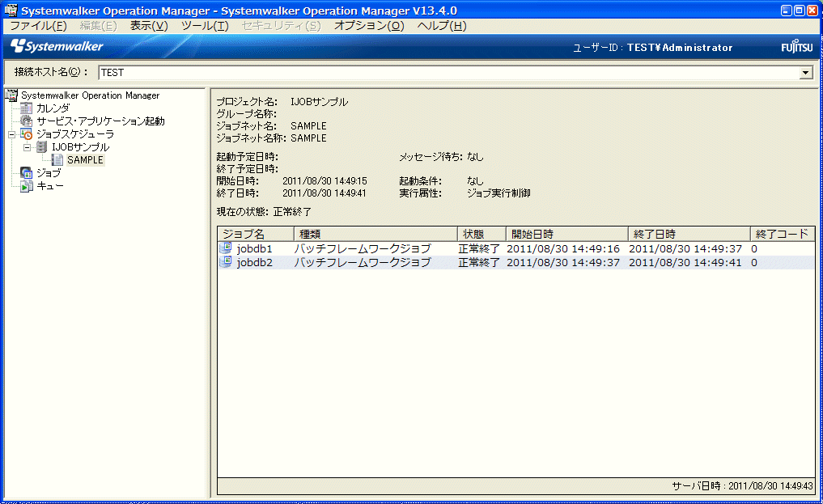This screenshot has width=823, height=504.
Task: Click the FUJITSU logo in the banner
Action: pos(797,47)
